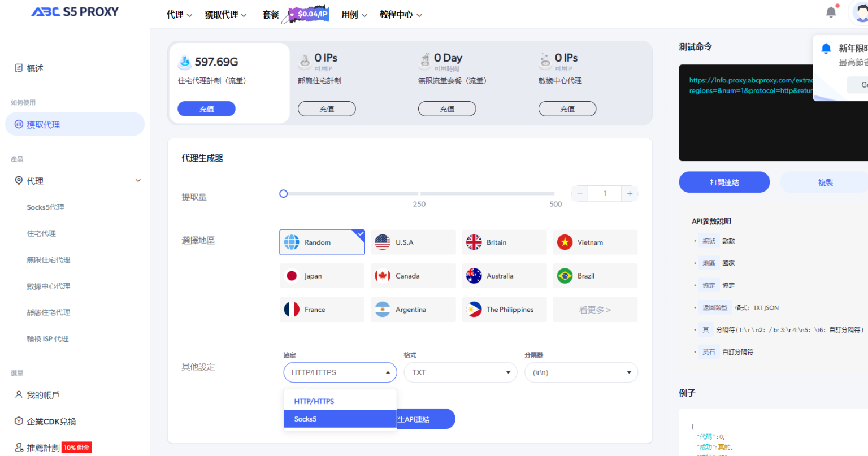This screenshot has width=868, height=456.
Task: Open the notification bell
Action: pos(830,11)
